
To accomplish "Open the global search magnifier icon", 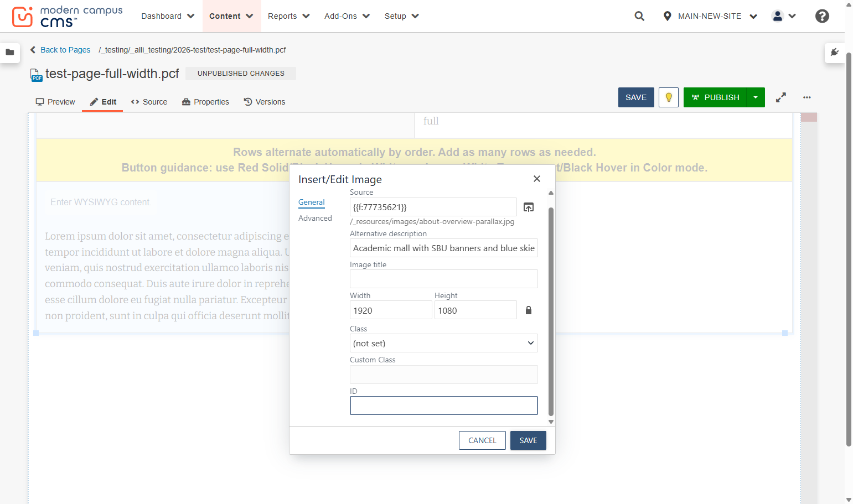I will pos(639,16).
